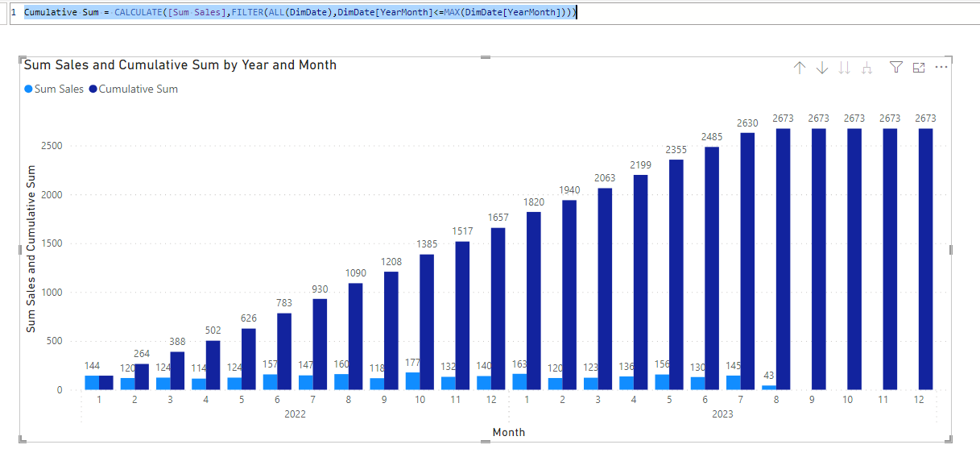Image resolution: width=980 pixels, height=453 pixels.
Task: Select the Sum Sales bar labeled 163
Action: click(519, 382)
